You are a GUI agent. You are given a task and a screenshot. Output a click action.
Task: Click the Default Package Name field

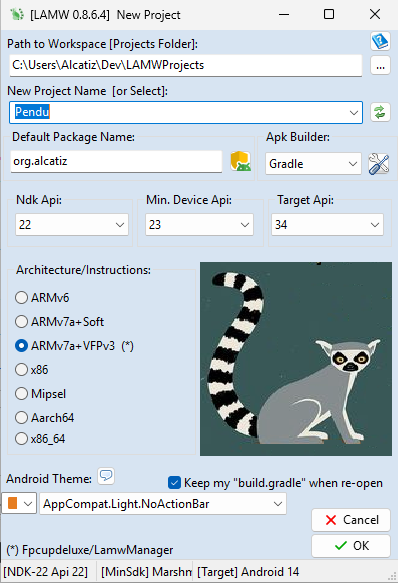click(x=116, y=161)
